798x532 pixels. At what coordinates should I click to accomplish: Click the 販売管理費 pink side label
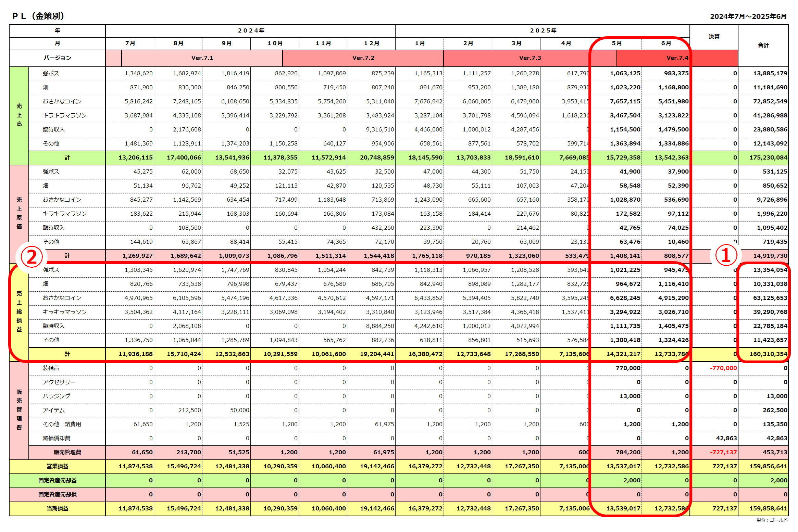[19, 409]
